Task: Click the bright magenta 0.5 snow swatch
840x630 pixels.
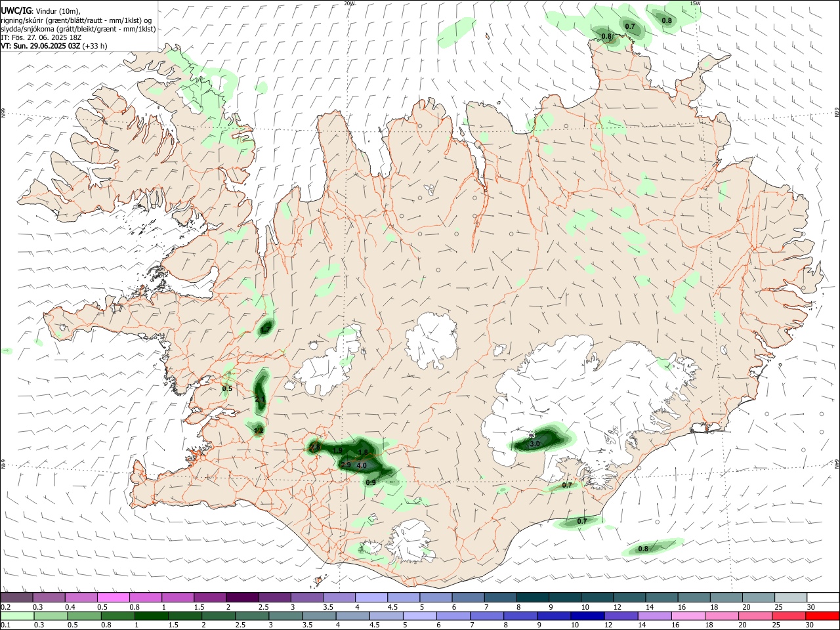Action: pos(113,597)
